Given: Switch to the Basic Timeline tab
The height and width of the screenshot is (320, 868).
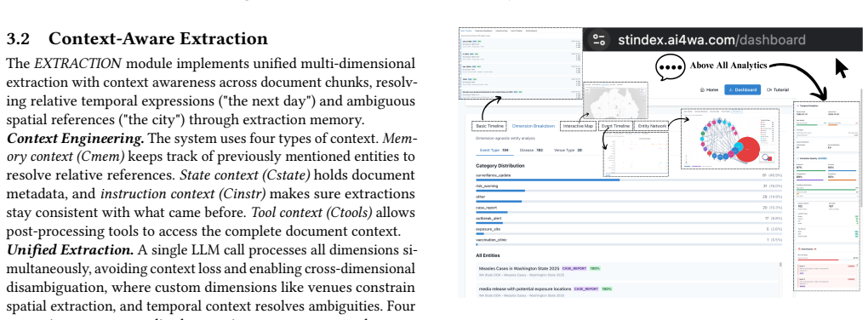Looking at the screenshot, I should tap(490, 126).
